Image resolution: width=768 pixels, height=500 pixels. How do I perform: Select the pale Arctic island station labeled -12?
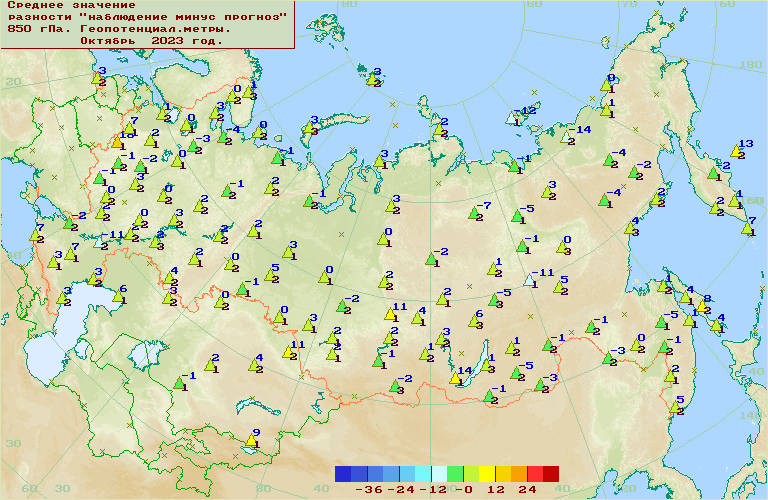[x=511, y=118]
